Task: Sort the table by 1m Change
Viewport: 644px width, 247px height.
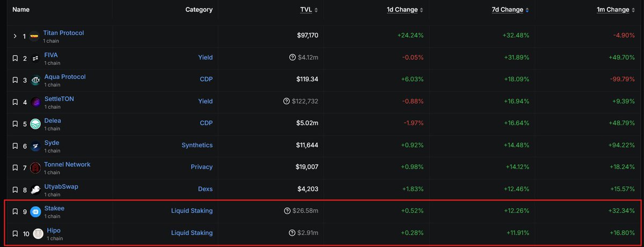Action: [617, 10]
